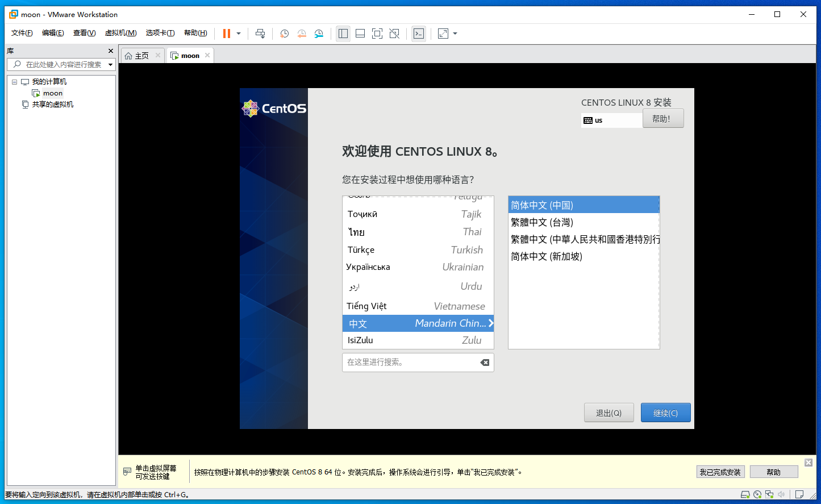This screenshot has height=504, width=821.
Task: Toggle the thumbnail bar view icon
Action: click(360, 34)
